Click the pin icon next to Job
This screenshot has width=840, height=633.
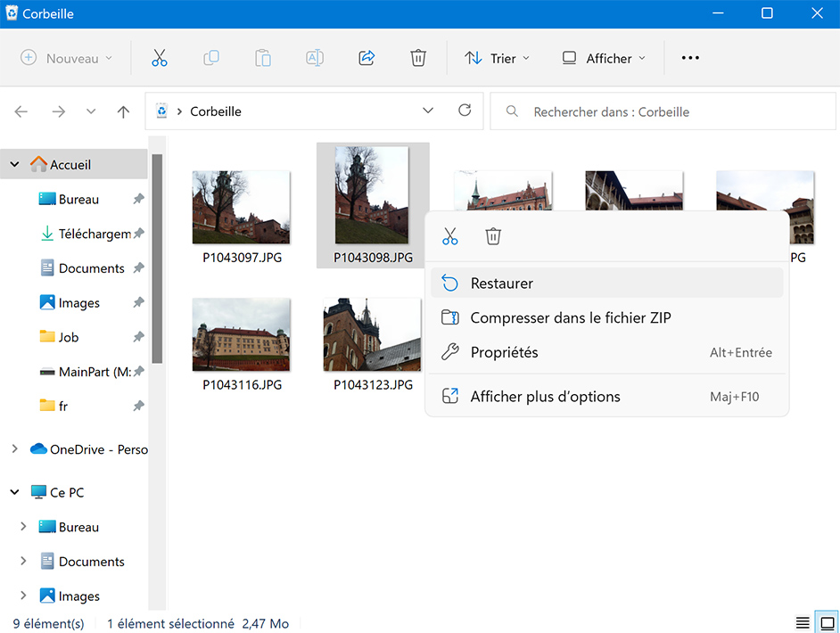coord(139,337)
